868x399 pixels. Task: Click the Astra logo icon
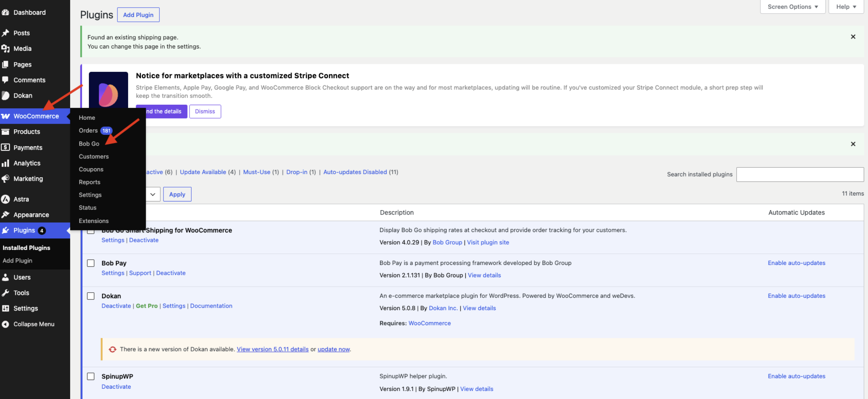(5, 199)
